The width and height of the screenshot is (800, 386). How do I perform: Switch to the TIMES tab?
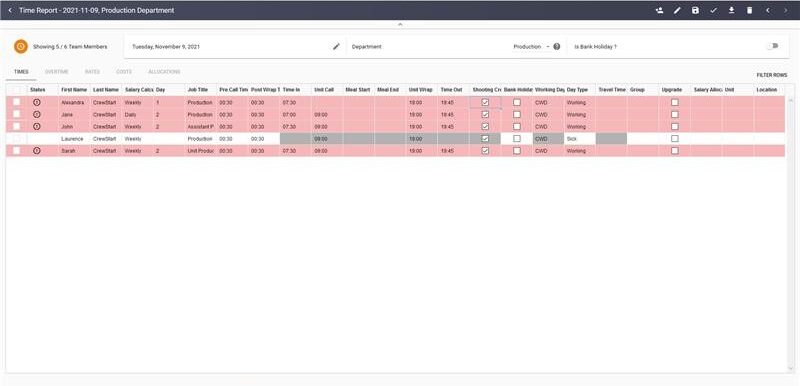click(x=21, y=72)
